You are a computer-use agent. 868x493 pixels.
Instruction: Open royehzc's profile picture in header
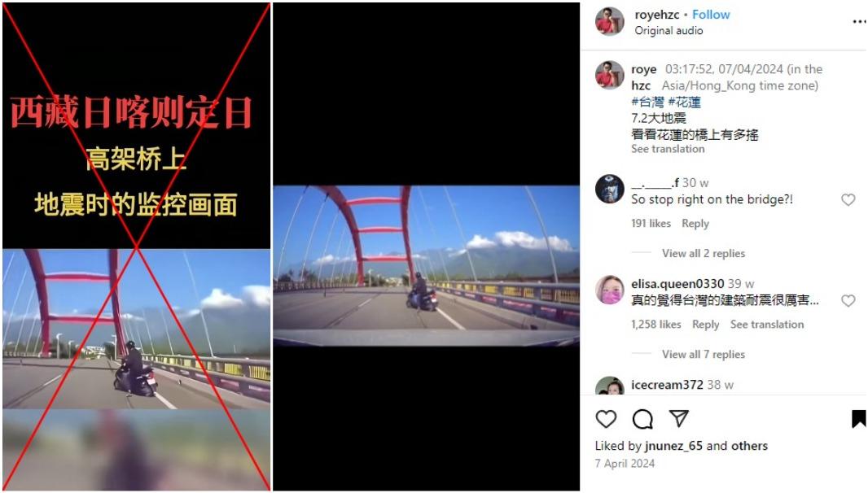(610, 22)
